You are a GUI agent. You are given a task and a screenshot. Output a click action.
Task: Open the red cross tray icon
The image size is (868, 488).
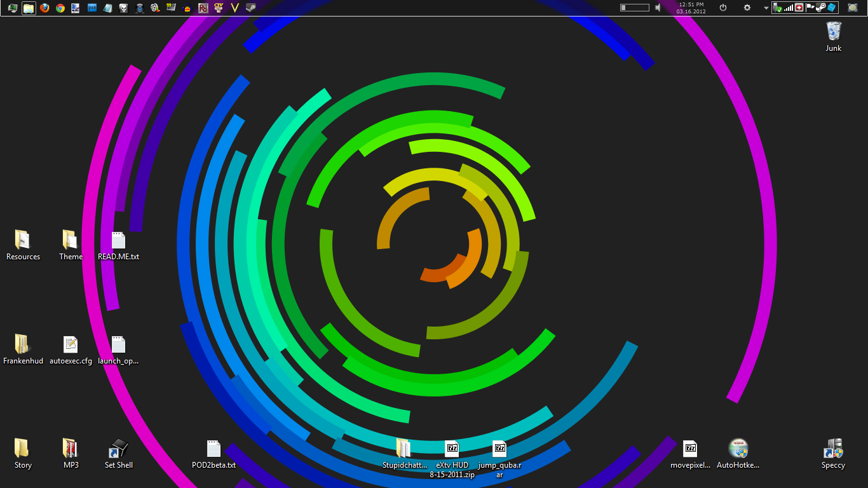click(799, 8)
